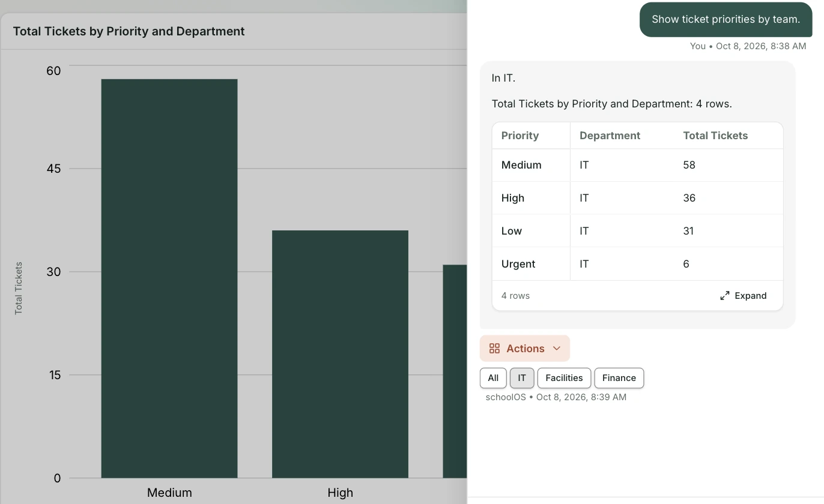Click the High bar in the chart
824x504 pixels.
340,354
